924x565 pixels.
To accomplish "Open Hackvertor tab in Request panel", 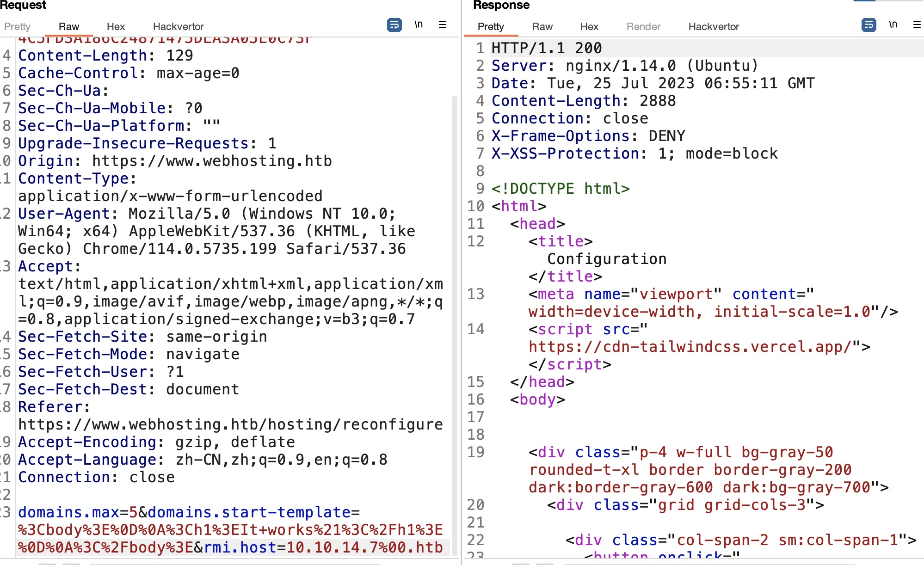I will pyautogui.click(x=178, y=27).
